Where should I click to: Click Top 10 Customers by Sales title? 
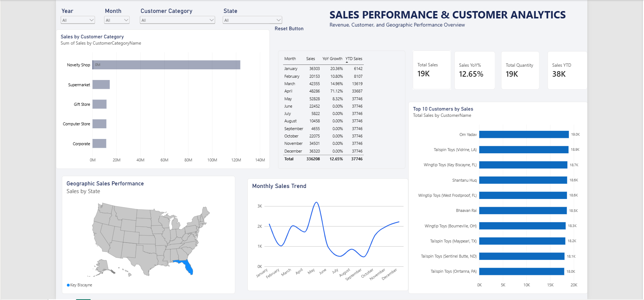pos(443,109)
